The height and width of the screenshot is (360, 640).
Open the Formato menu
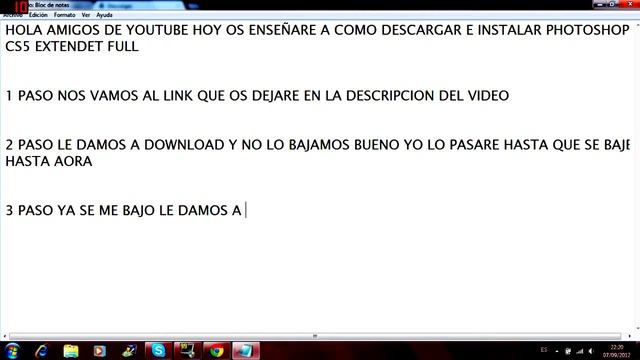click(x=64, y=15)
